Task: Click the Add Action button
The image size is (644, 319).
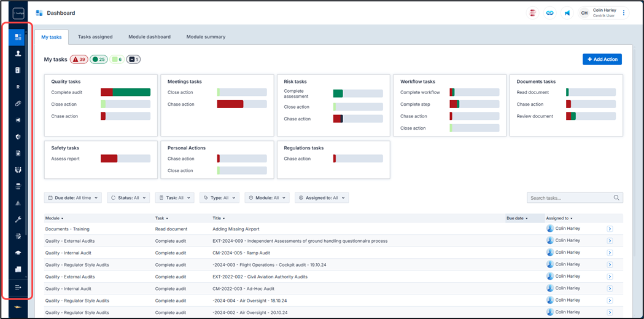Action: tap(602, 59)
